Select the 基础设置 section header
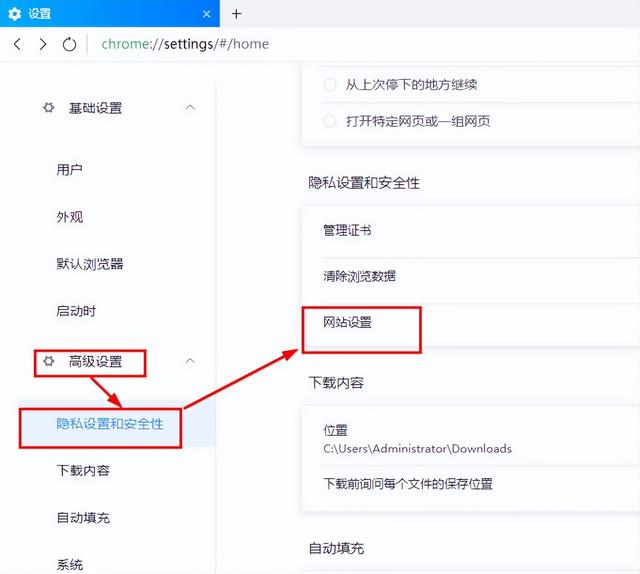The width and height of the screenshot is (640, 574). (95, 108)
